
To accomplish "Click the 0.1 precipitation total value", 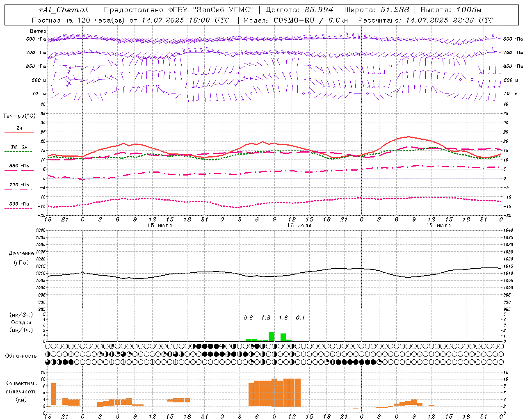I will [300, 318].
